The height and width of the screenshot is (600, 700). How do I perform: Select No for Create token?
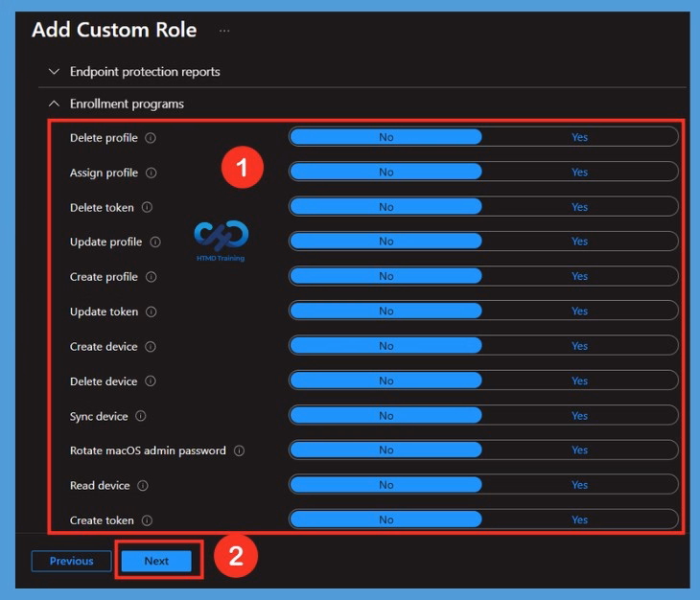tap(386, 519)
